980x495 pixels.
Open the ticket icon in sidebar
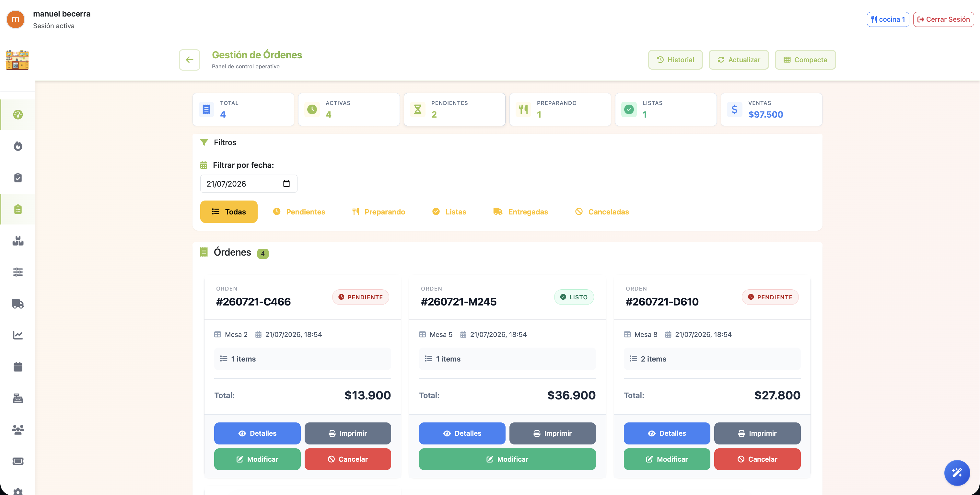[18, 461]
